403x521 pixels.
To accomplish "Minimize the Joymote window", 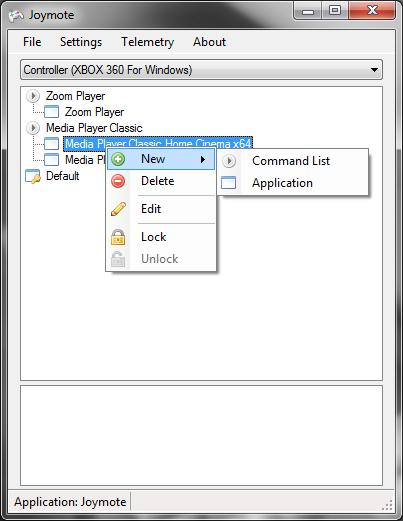I will click(x=308, y=11).
